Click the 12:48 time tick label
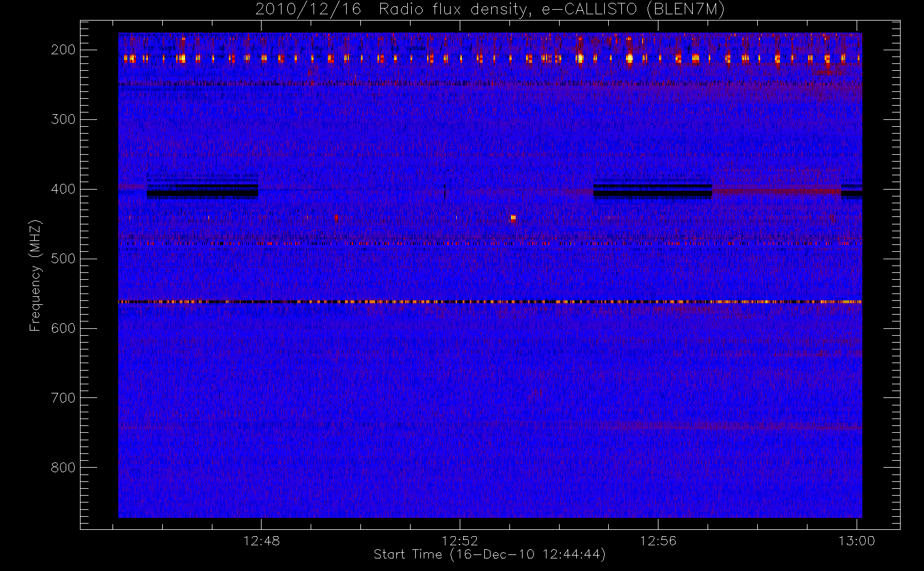Viewport: 924px width, 571px height. coord(262,541)
